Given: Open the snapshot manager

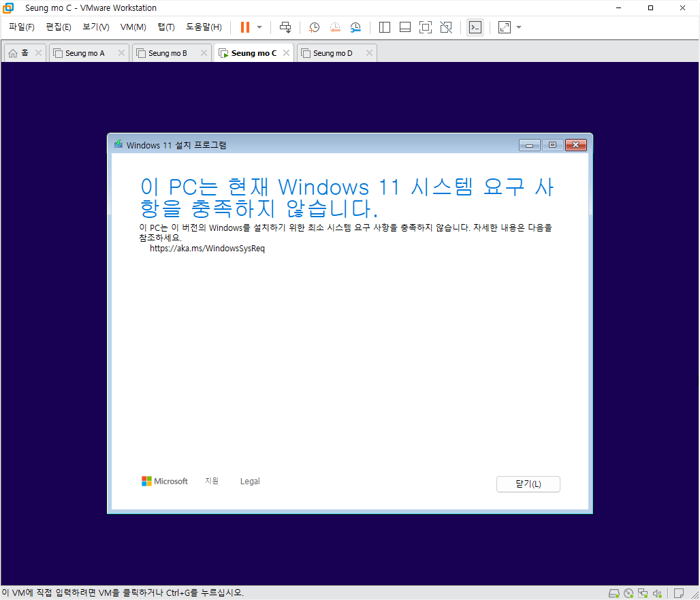Looking at the screenshot, I should click(355, 27).
